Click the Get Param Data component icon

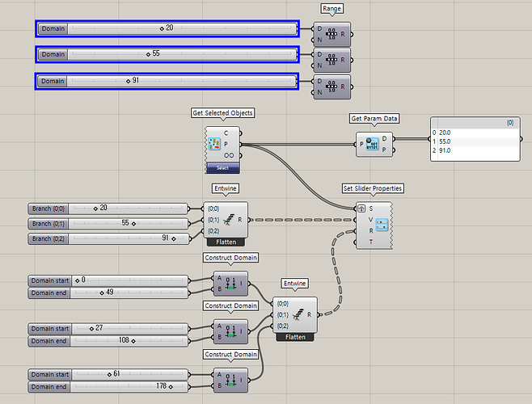tap(372, 144)
